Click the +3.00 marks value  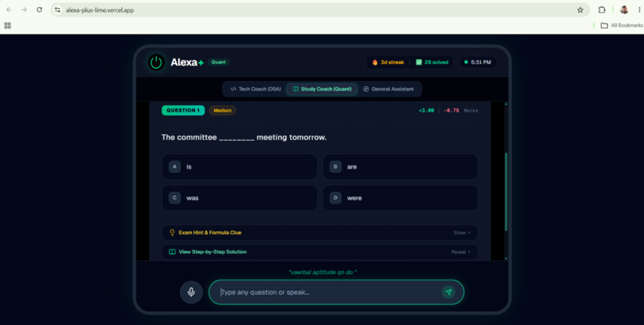pyautogui.click(x=427, y=110)
